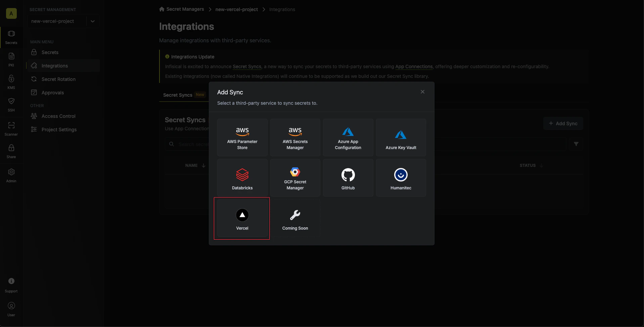Open the SSH product in left rail
The image size is (644, 327).
coord(11,105)
